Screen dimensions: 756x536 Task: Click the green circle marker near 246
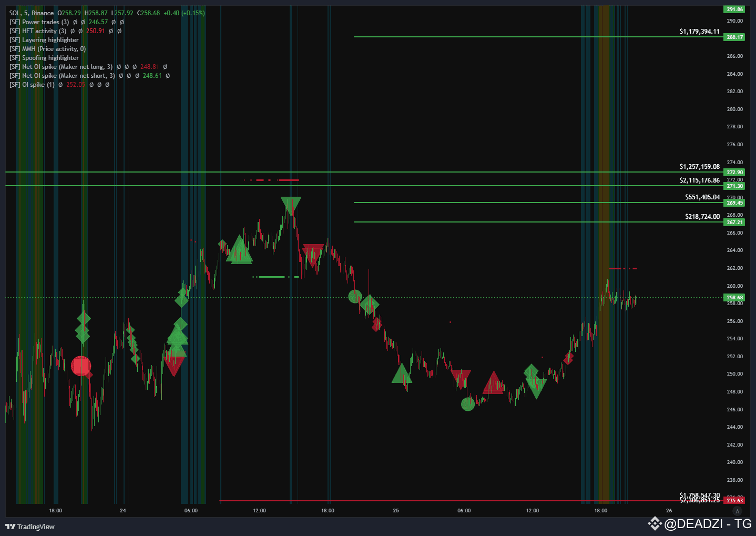pos(468,404)
